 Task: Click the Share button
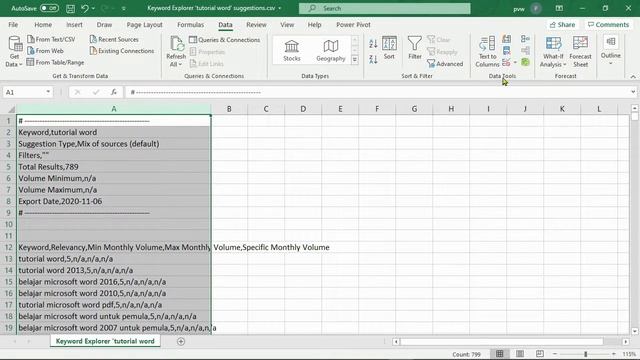[562, 24]
